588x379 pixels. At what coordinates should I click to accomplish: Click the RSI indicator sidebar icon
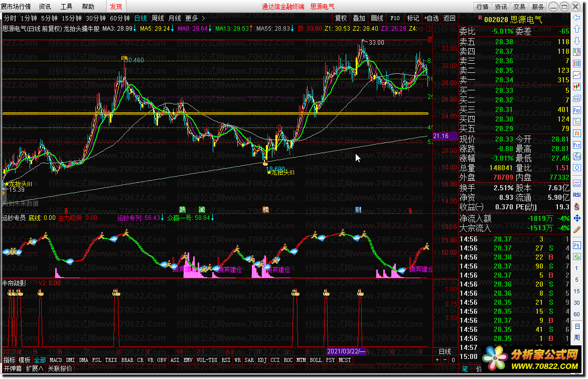click(x=577, y=195)
